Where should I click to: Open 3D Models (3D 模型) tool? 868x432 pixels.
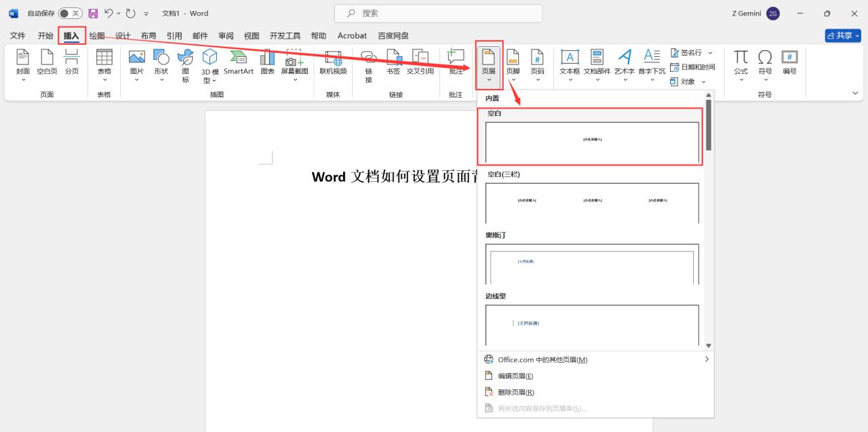[210, 66]
